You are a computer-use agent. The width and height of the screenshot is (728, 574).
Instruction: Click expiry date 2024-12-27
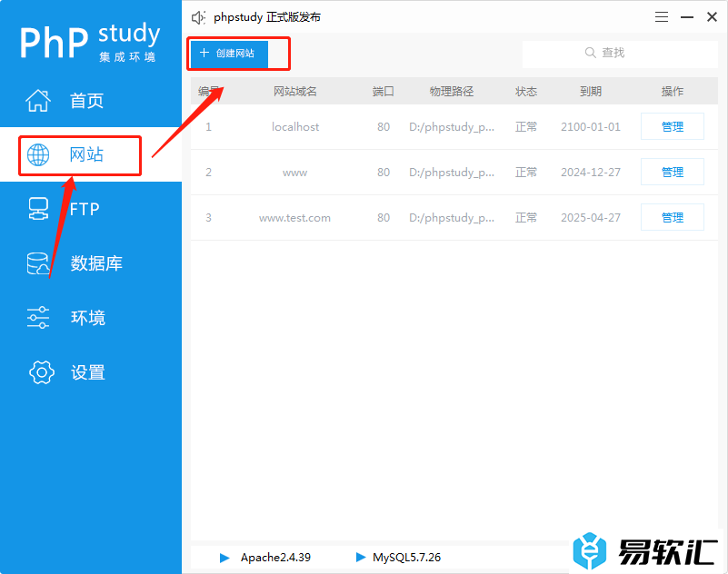pyautogui.click(x=591, y=173)
